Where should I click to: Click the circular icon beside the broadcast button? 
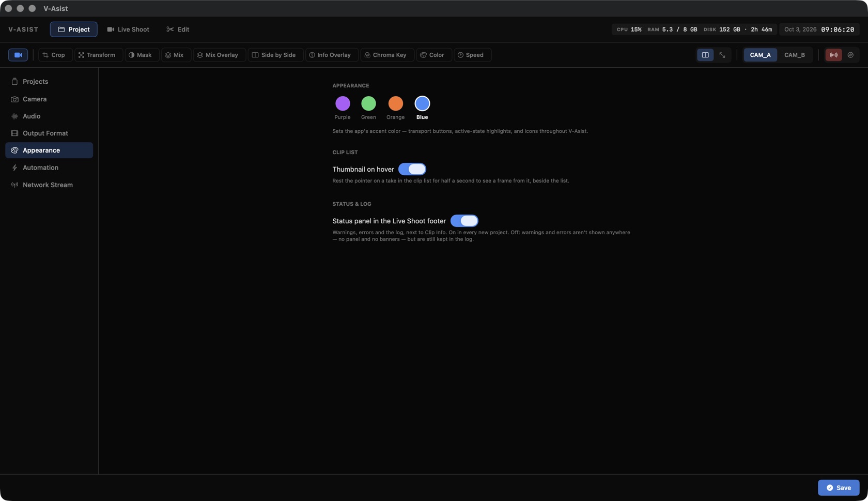[x=850, y=55]
